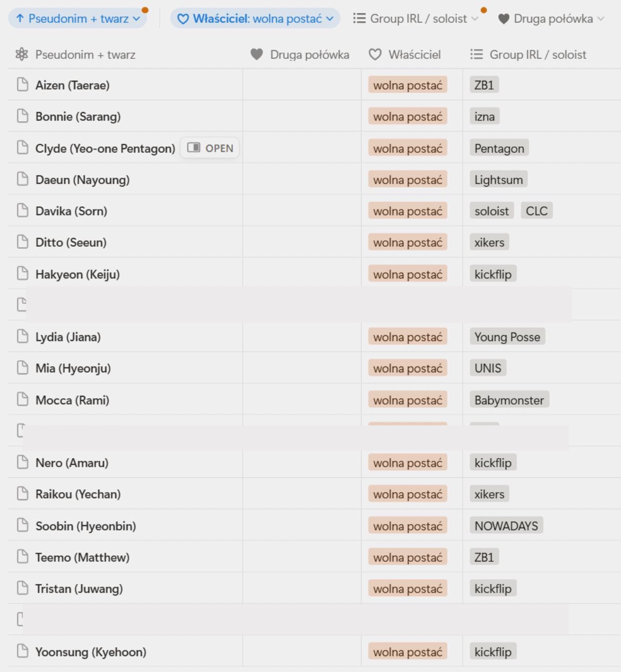Click the page icon of Clyde (Yeo-one Pentagon)

pos(22,147)
